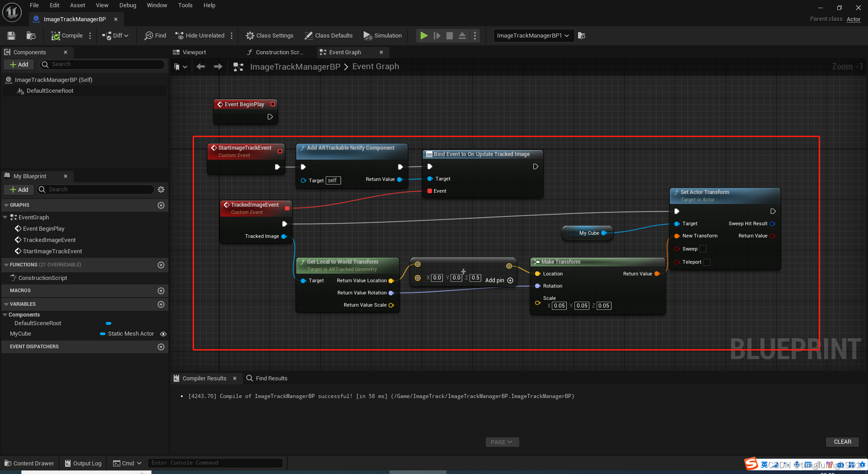868x474 pixels.
Task: Click the red Event input pin
Action: click(430, 191)
